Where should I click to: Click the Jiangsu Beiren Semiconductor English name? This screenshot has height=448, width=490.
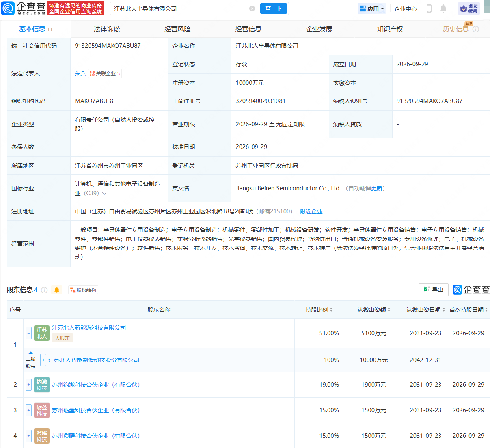point(288,188)
